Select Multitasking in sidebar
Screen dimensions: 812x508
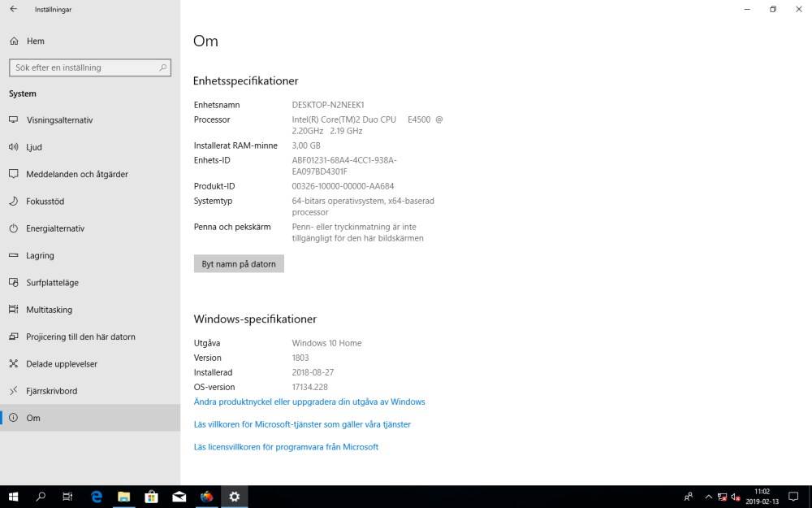point(90,310)
